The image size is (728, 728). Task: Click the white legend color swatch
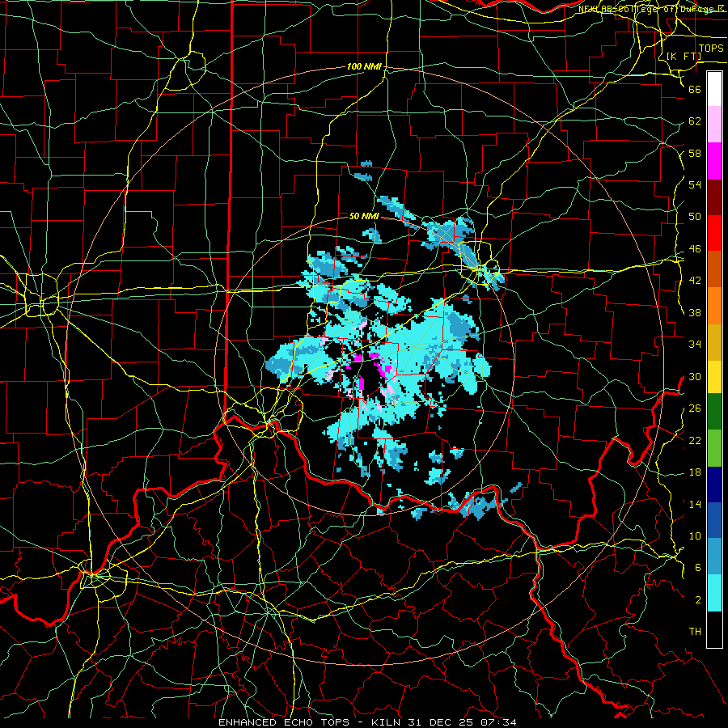point(714,89)
